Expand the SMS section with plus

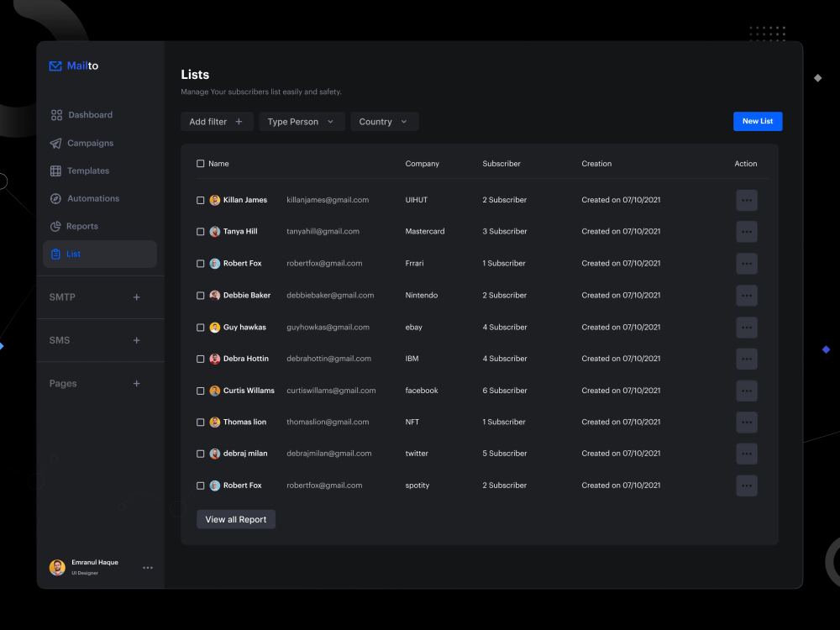[137, 341]
